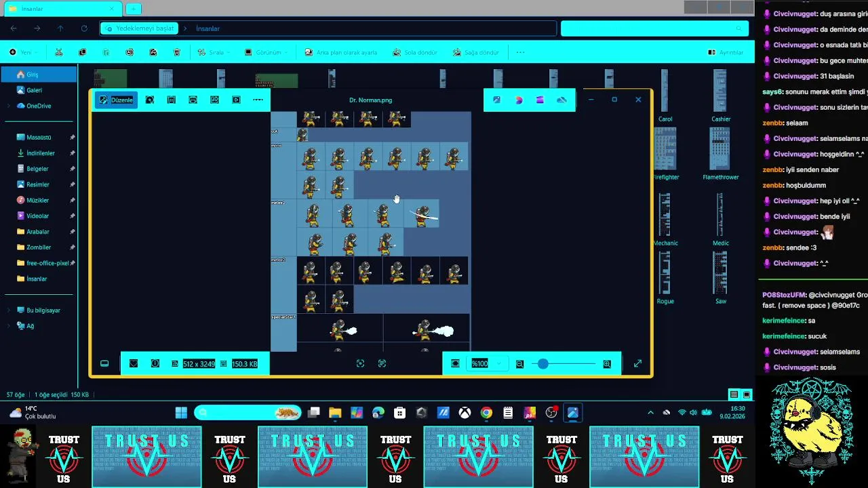Click the Düzenle edit button in Photos
Viewport: 868px width, 488px height.
tap(116, 100)
